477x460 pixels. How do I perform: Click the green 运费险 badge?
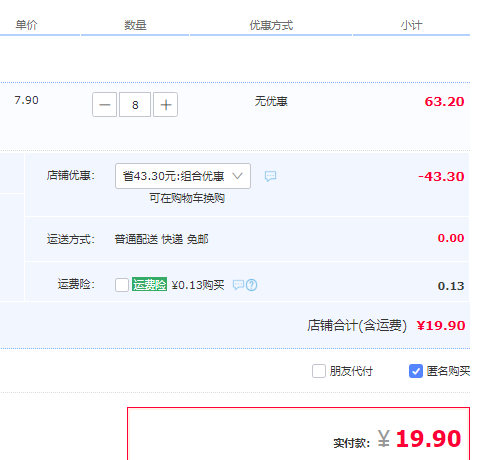click(x=149, y=285)
